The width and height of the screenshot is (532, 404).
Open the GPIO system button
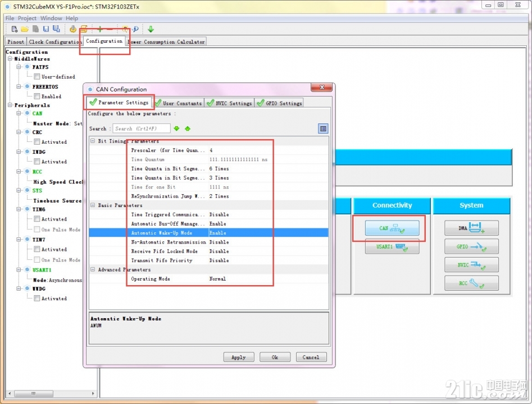pyautogui.click(x=471, y=246)
